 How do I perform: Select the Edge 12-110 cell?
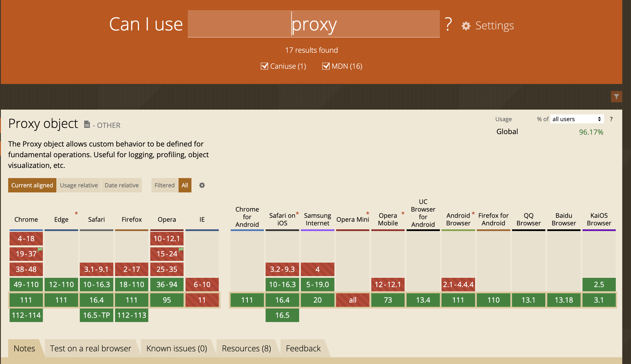tap(61, 285)
